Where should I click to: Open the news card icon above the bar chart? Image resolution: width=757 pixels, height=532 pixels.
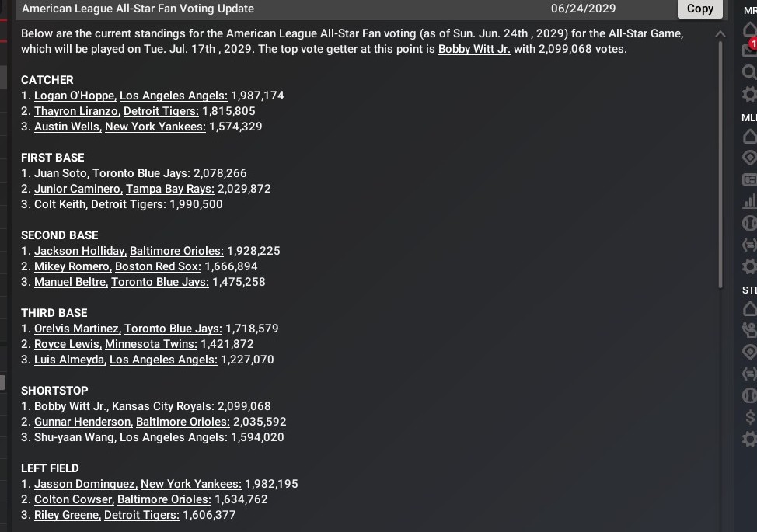coord(749,179)
